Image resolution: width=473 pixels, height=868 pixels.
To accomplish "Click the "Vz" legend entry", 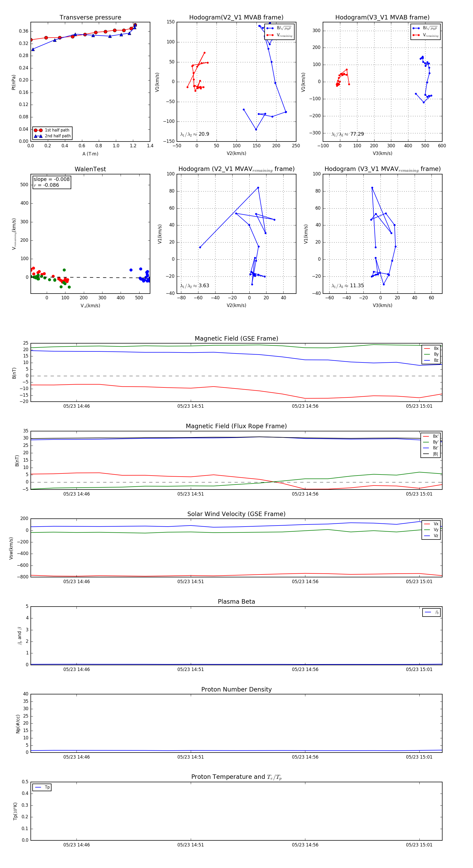I will click(x=431, y=536).
